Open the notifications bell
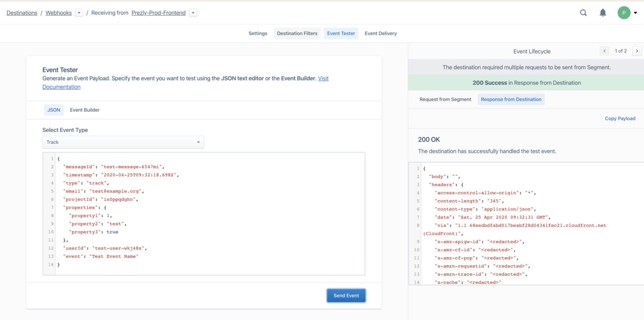Viewport: 644px width, 320px height. [603, 13]
